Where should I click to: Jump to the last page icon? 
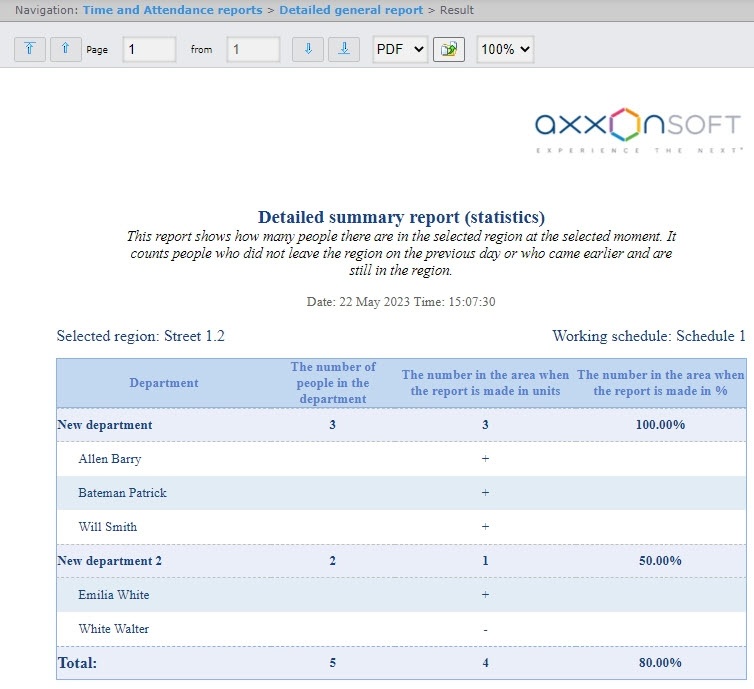pyautogui.click(x=344, y=49)
